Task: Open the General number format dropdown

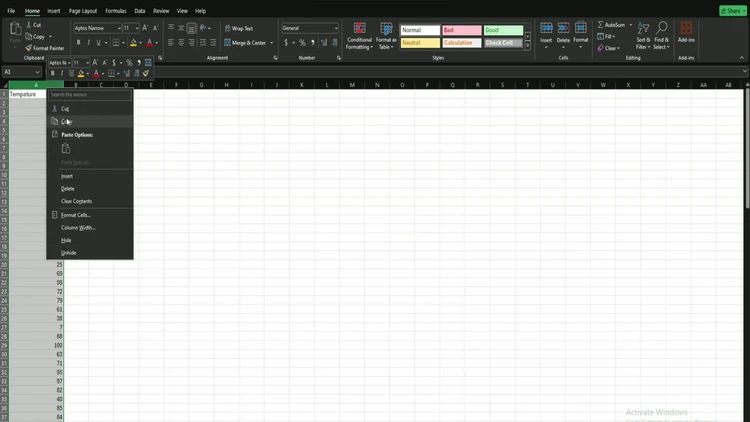Action: pos(336,28)
